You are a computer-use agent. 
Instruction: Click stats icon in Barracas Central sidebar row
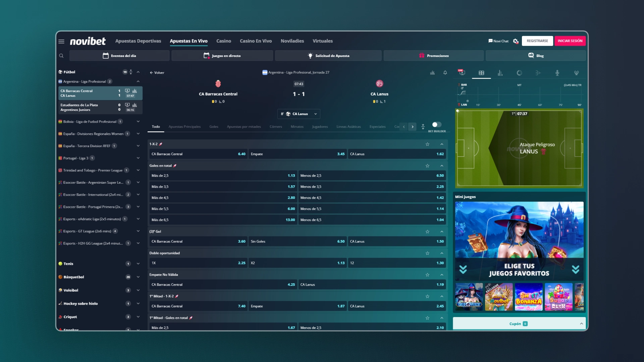coord(135,91)
